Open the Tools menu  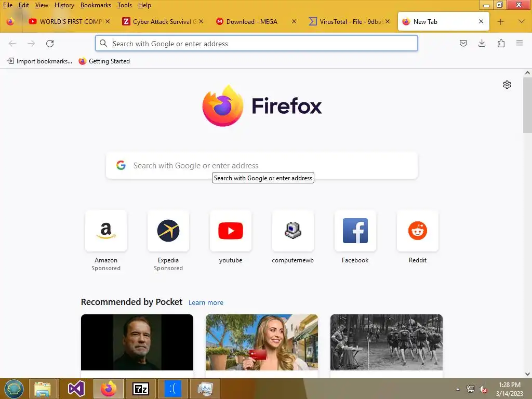(x=125, y=5)
